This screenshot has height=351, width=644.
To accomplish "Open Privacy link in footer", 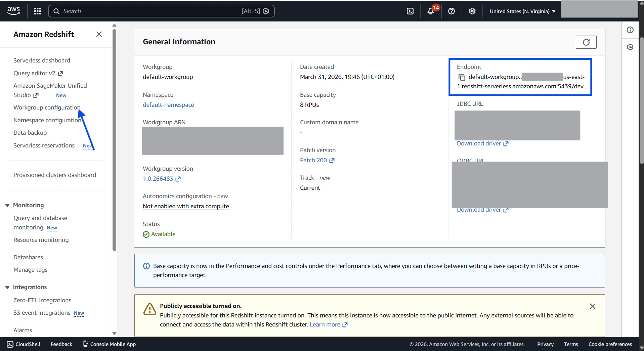I will 545,344.
